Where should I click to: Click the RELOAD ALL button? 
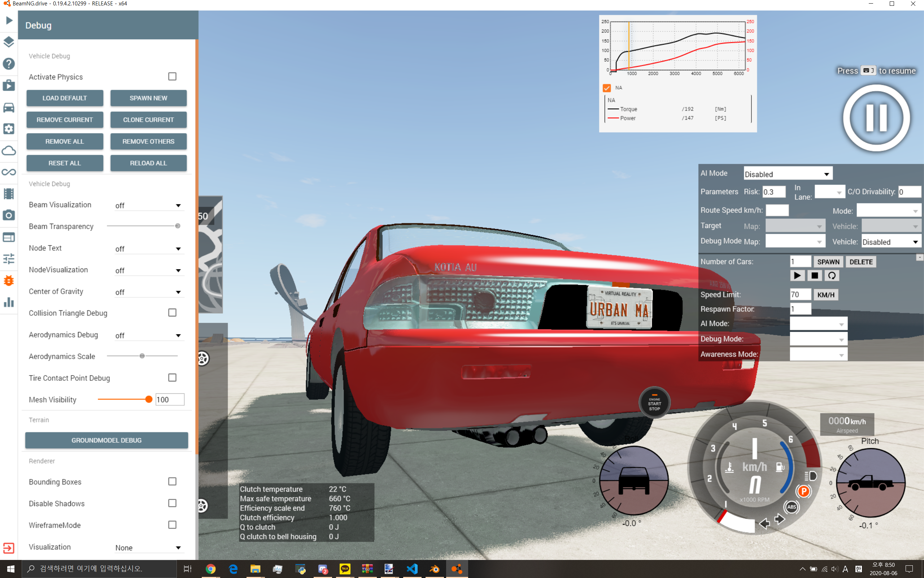[148, 163]
